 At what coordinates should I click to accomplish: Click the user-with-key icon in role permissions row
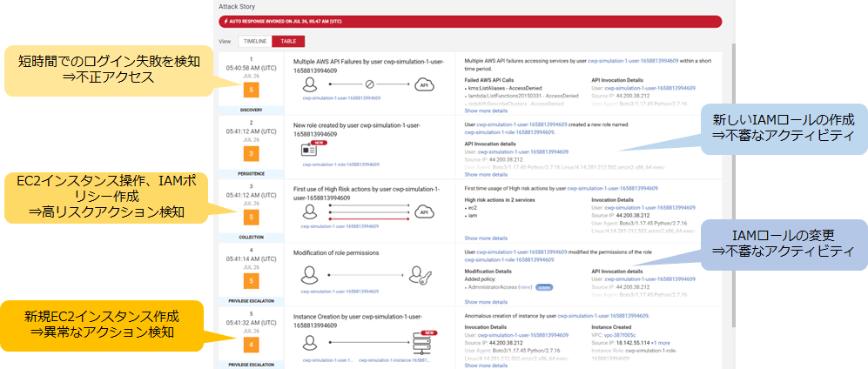tap(421, 275)
